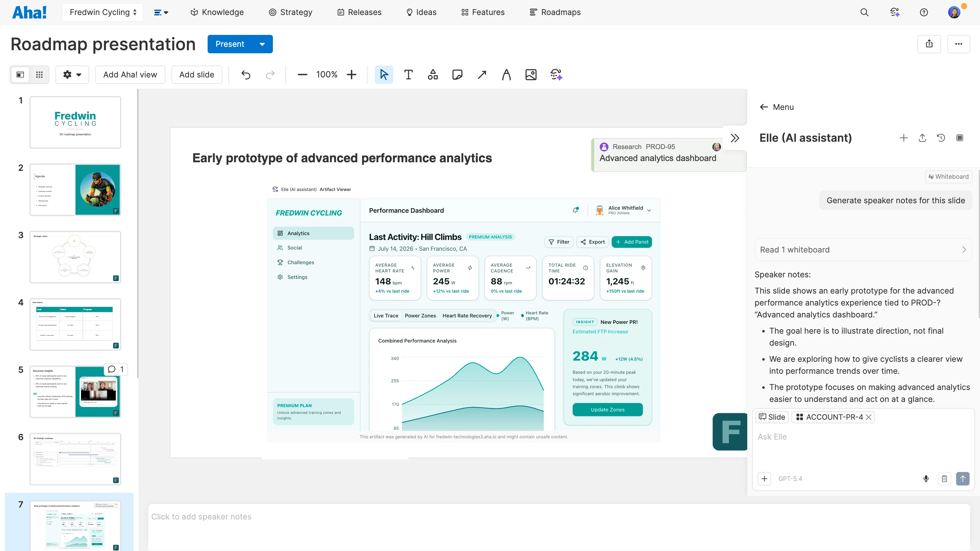Click the Add Aha! view button
Image resolution: width=980 pixels, height=551 pixels.
click(130, 74)
